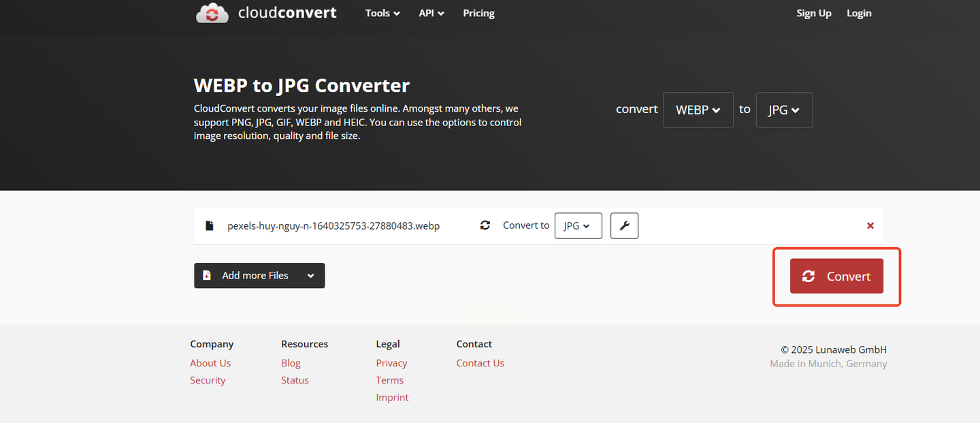This screenshot has height=423, width=980.
Task: Open the Terms link
Action: pyautogui.click(x=389, y=380)
